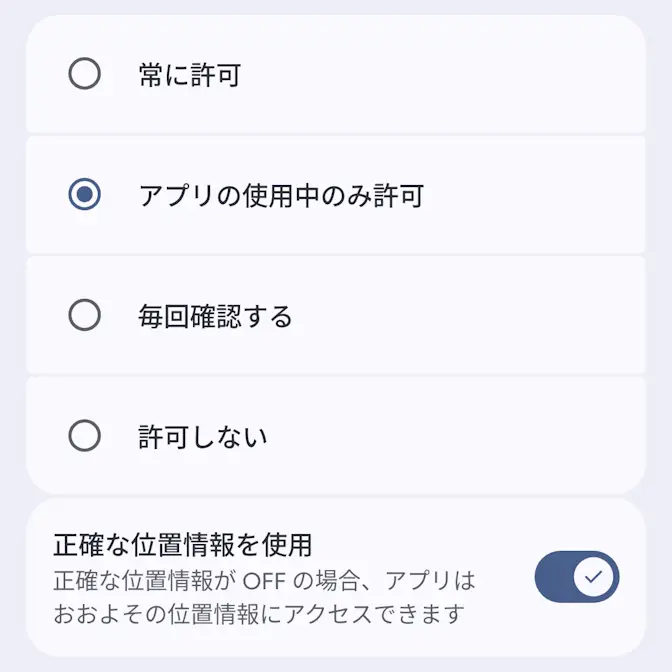Click the "正確な位置情報を使用" heading text

point(182,545)
